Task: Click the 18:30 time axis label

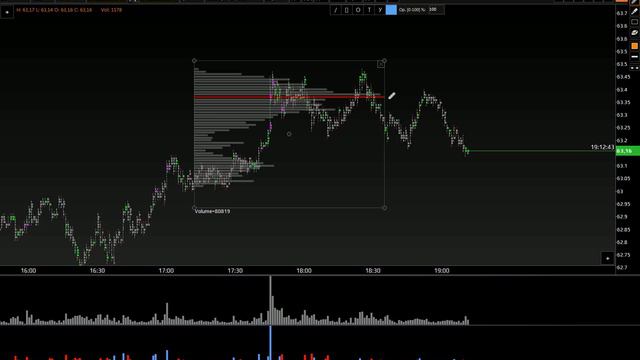Action: (373, 271)
